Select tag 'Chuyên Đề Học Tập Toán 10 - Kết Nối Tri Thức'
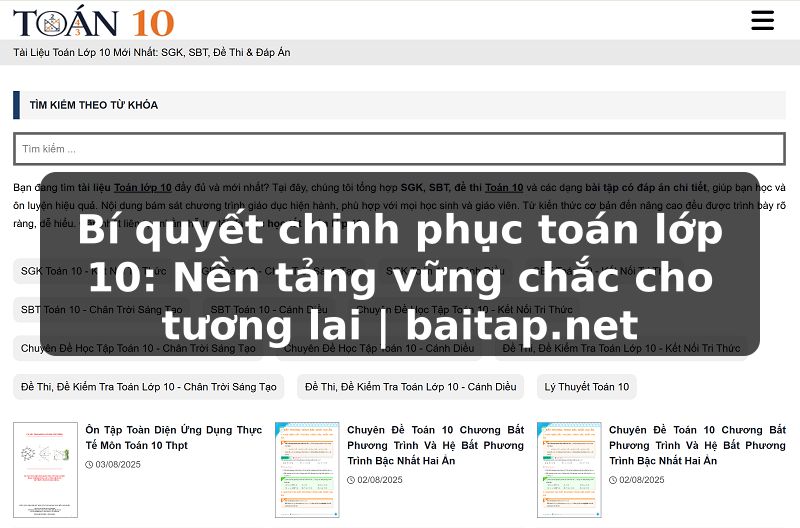Image resolution: width=800 pixels, height=528 pixels. pos(464,310)
